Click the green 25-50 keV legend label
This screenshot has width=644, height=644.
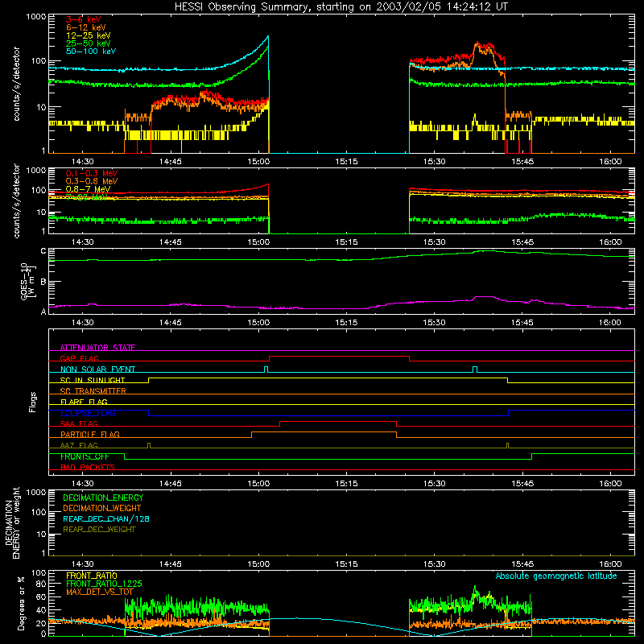pos(89,43)
